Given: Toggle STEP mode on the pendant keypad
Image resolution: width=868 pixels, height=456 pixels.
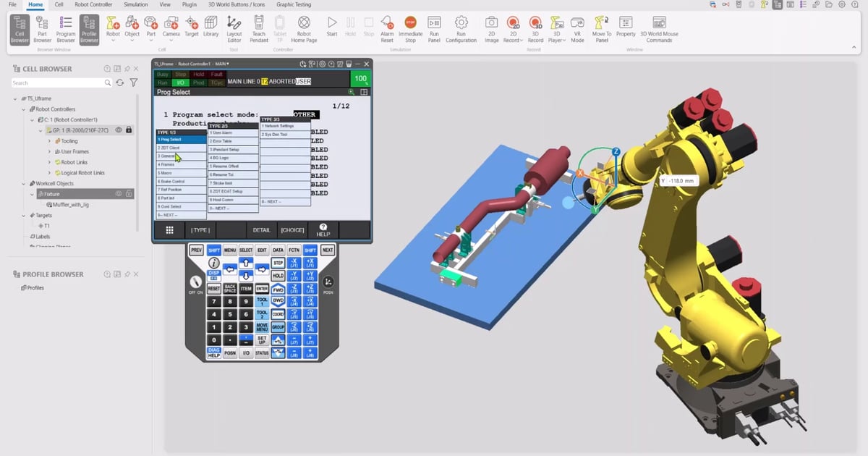Looking at the screenshot, I should [278, 263].
